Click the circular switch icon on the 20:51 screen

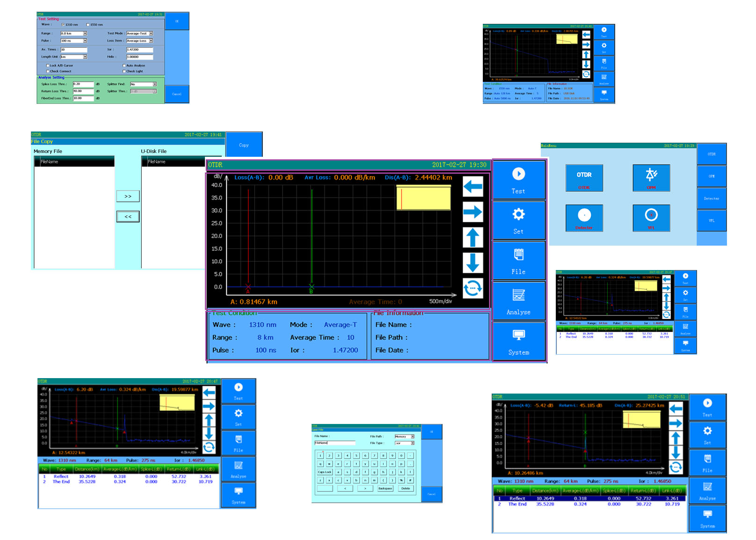(x=676, y=467)
